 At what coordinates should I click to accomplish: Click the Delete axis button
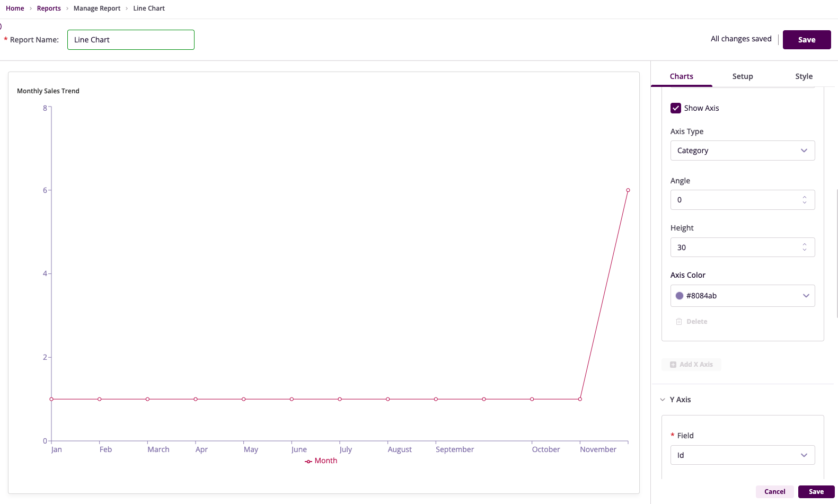click(x=692, y=322)
